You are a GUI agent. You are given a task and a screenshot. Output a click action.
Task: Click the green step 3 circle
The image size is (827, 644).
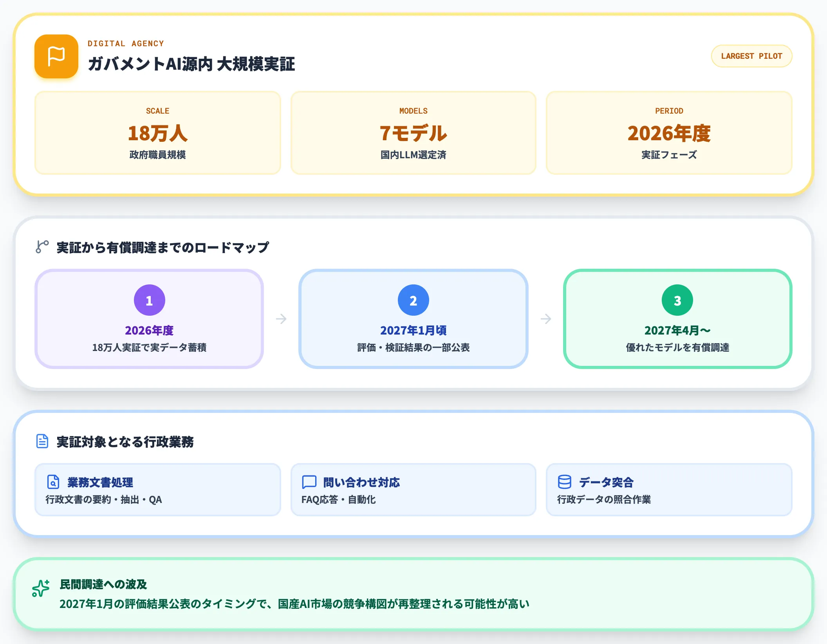click(x=677, y=300)
